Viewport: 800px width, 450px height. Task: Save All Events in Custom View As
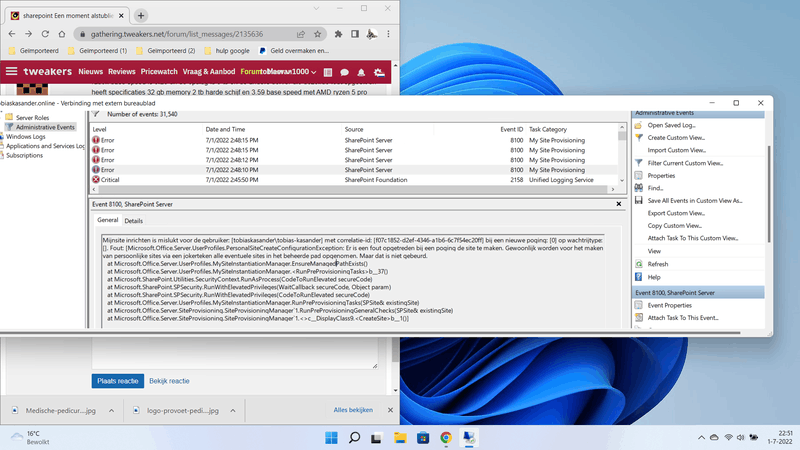tap(694, 201)
